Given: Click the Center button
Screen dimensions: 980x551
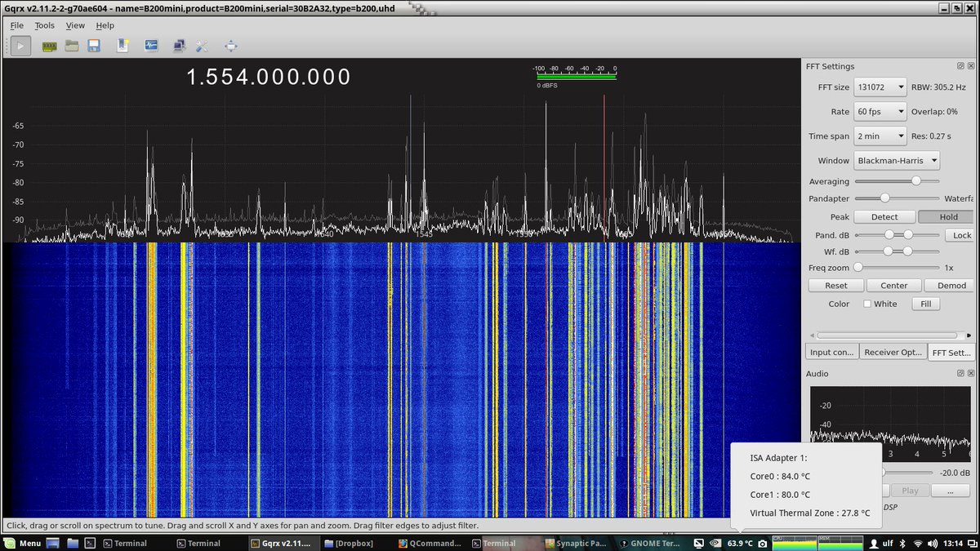Looking at the screenshot, I should click(x=894, y=286).
